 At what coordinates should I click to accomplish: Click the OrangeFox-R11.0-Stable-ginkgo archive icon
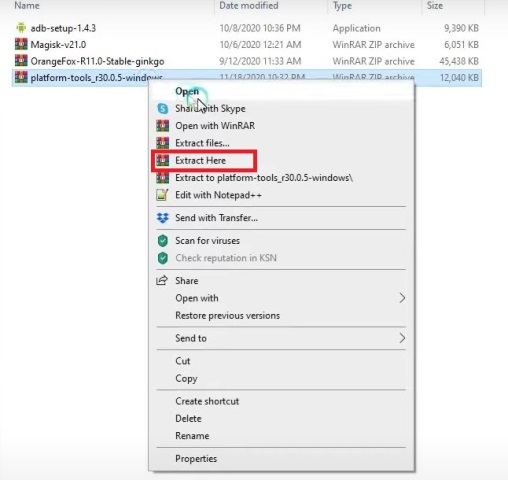pyautogui.click(x=21, y=61)
